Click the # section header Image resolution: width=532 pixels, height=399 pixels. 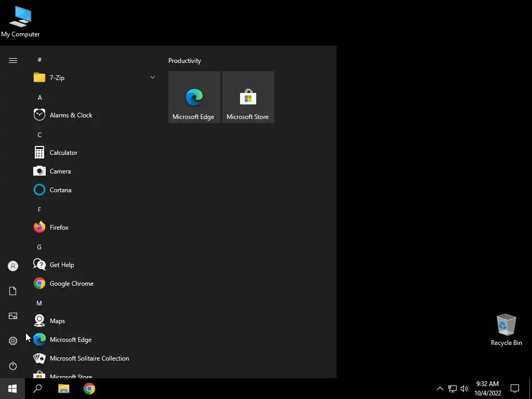(39, 60)
